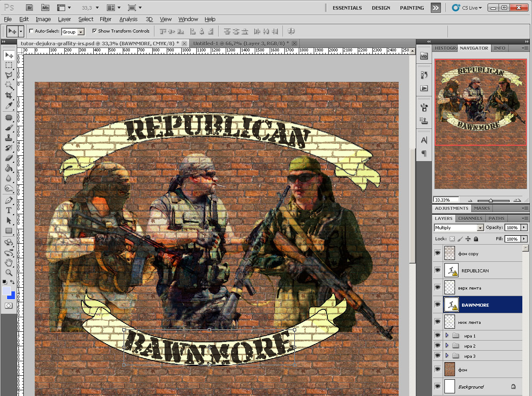This screenshot has width=532, height=396.
Task: Switch to the Design workspace
Action: tap(381, 8)
